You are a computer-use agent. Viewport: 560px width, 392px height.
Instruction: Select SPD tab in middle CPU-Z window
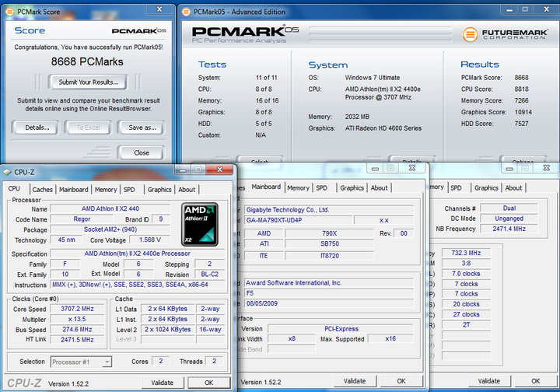[321, 187]
